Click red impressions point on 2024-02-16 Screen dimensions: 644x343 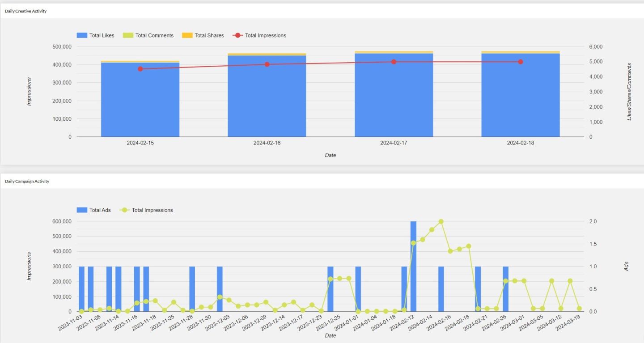(267, 64)
